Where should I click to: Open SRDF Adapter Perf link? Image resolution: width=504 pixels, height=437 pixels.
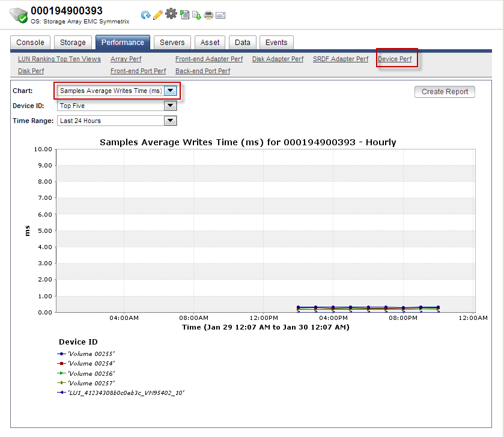pos(341,59)
